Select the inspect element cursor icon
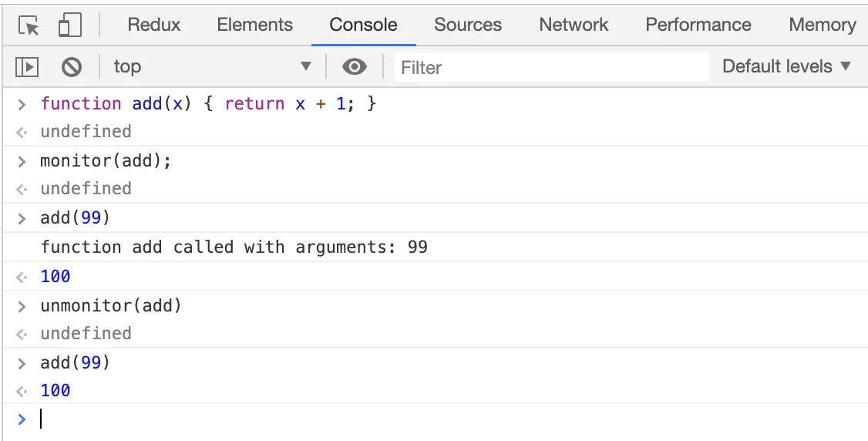The height and width of the screenshot is (441, 868). tap(29, 25)
